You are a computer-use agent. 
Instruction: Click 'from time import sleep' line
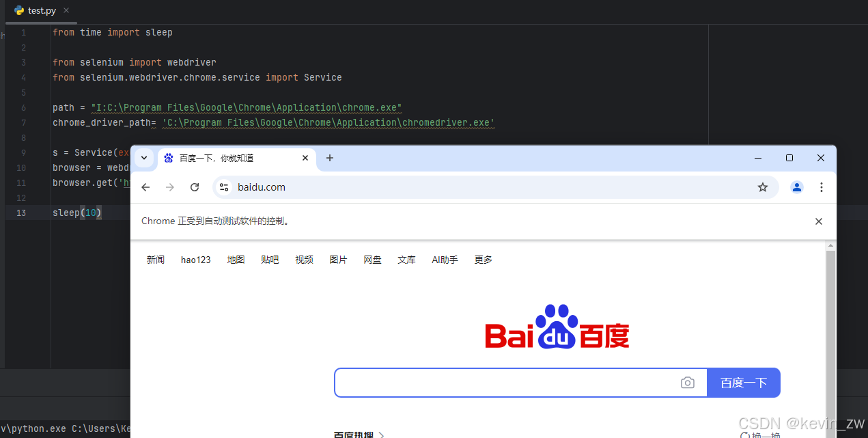(113, 32)
